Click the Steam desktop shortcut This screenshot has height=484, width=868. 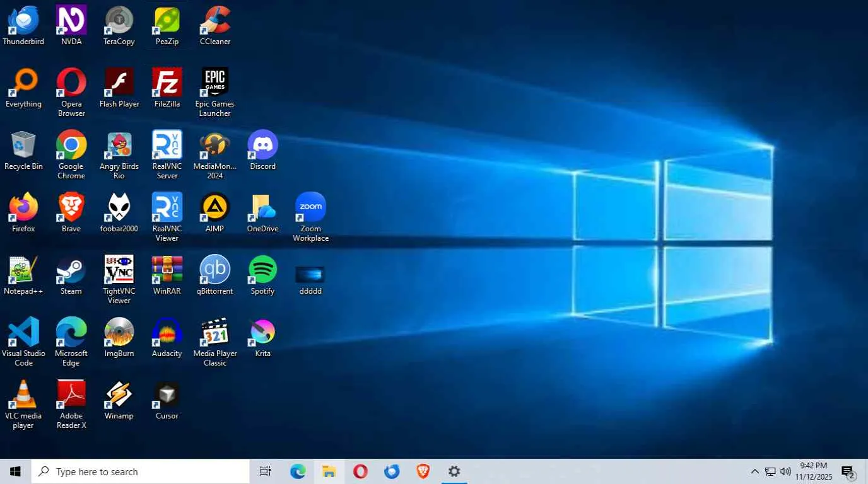click(71, 275)
